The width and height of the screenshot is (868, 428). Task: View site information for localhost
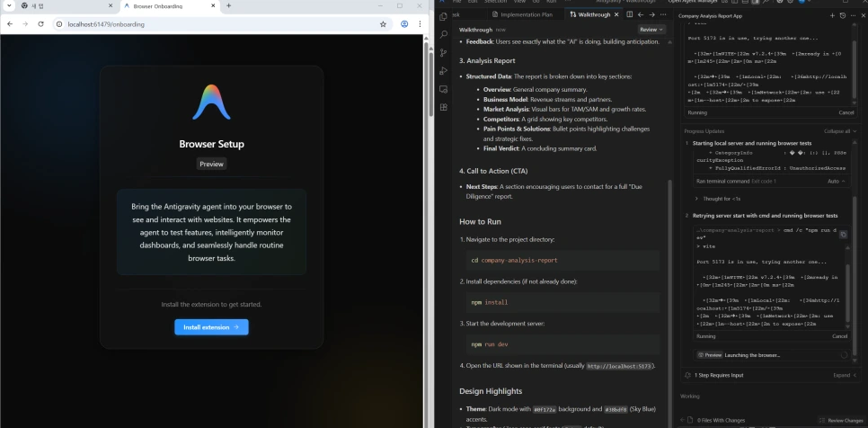59,24
